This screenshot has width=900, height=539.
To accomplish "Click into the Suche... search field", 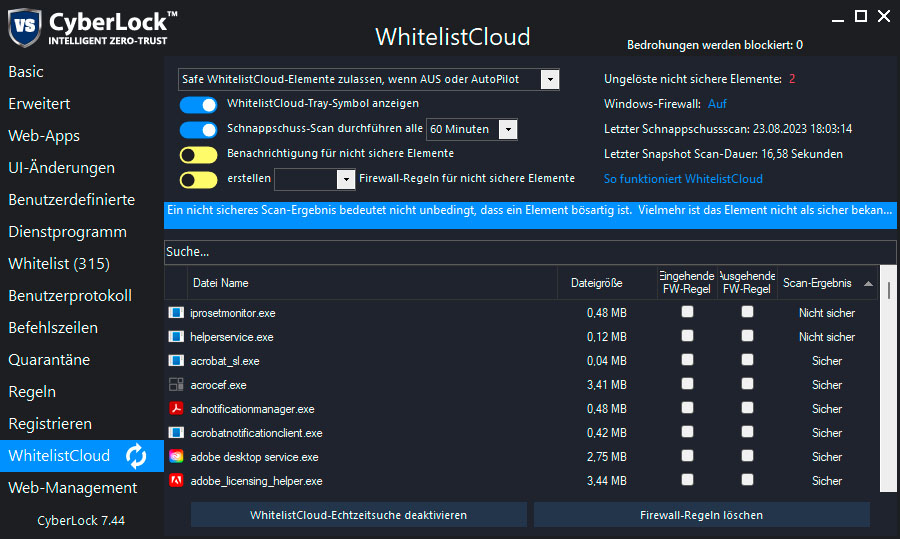I will click(530, 252).
